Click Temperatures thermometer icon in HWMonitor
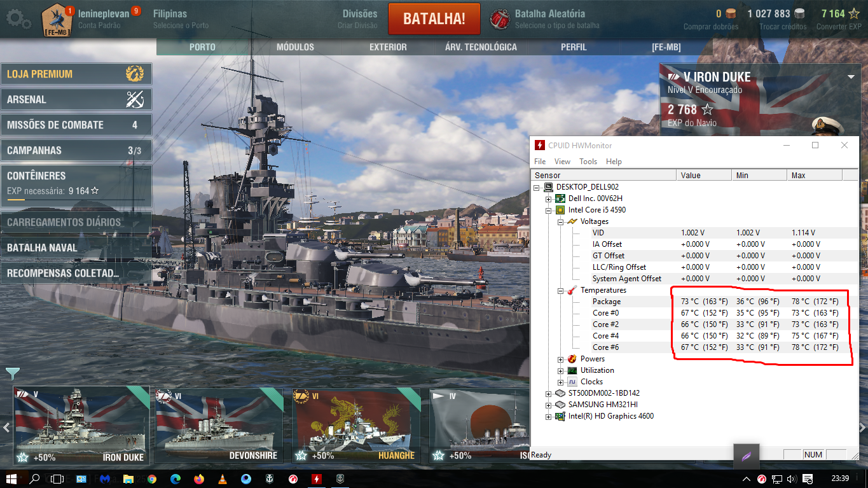 (572, 290)
